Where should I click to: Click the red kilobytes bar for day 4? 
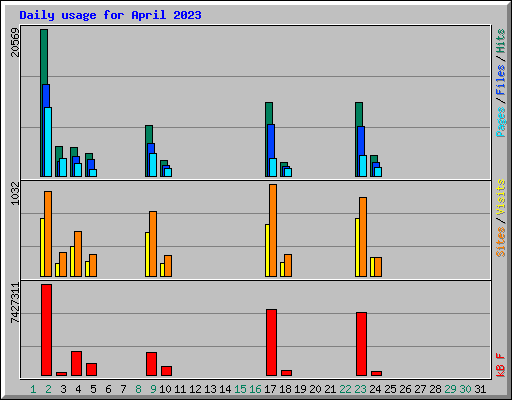point(76,363)
